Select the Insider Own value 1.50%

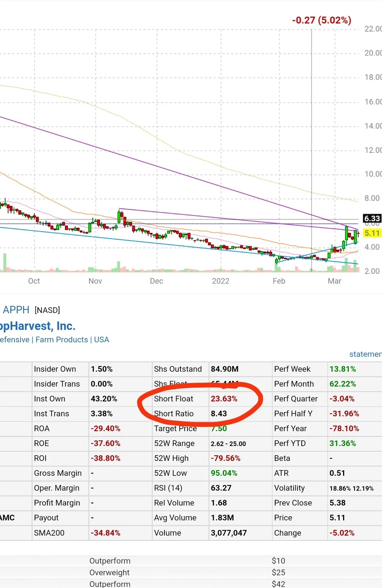pos(102,369)
